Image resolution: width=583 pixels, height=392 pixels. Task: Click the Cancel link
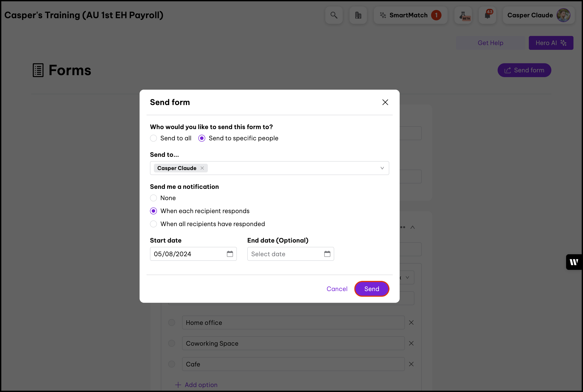point(337,289)
